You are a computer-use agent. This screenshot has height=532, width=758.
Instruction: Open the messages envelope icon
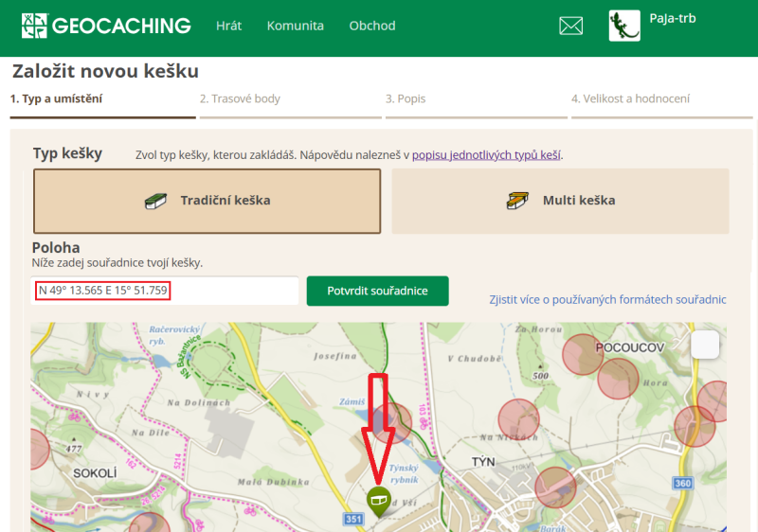[x=571, y=26]
